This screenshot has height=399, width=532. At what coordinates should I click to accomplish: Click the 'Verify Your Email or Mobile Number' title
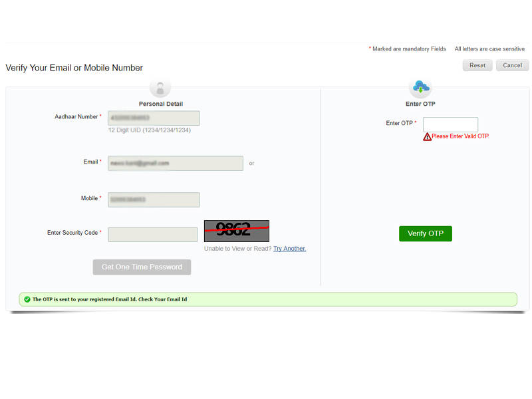(74, 68)
